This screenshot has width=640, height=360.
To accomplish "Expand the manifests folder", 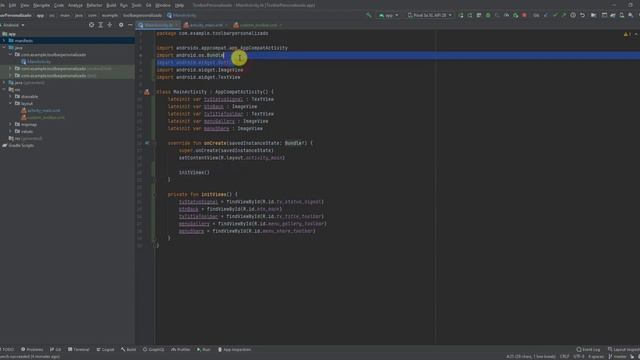I will click(x=4, y=41).
